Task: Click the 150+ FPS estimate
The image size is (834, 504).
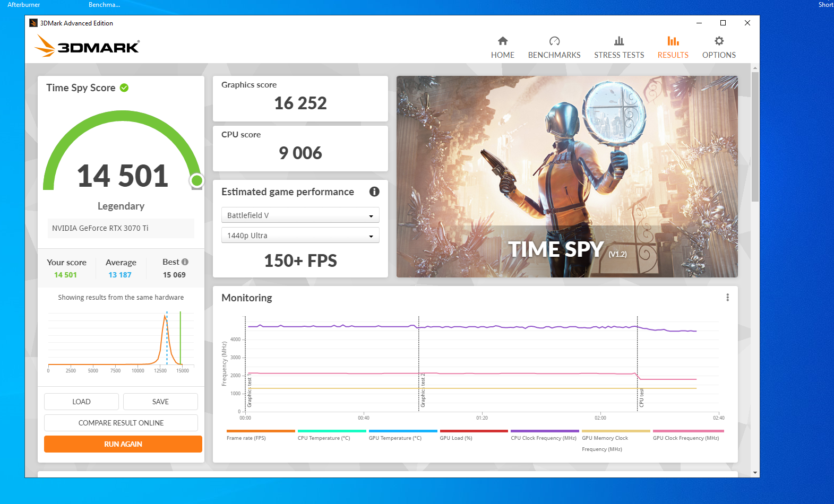Action: (x=300, y=260)
